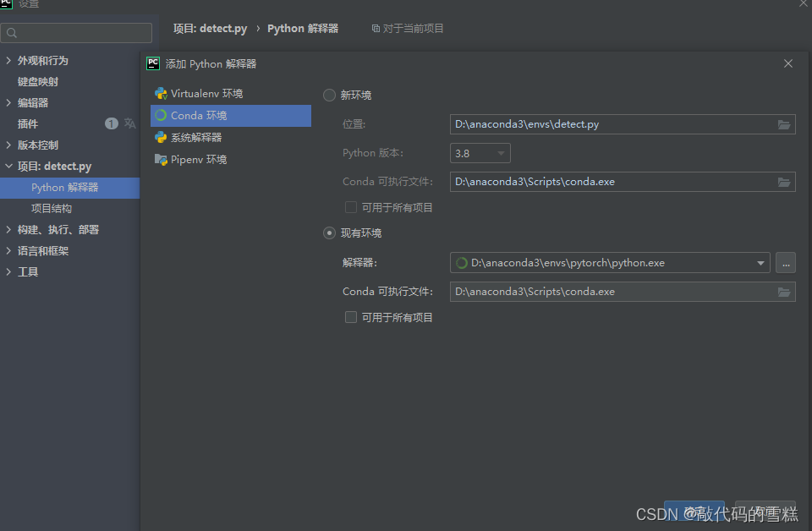Open the Python 版本 dropdown showing 3.8
This screenshot has width=812, height=531.
(480, 153)
